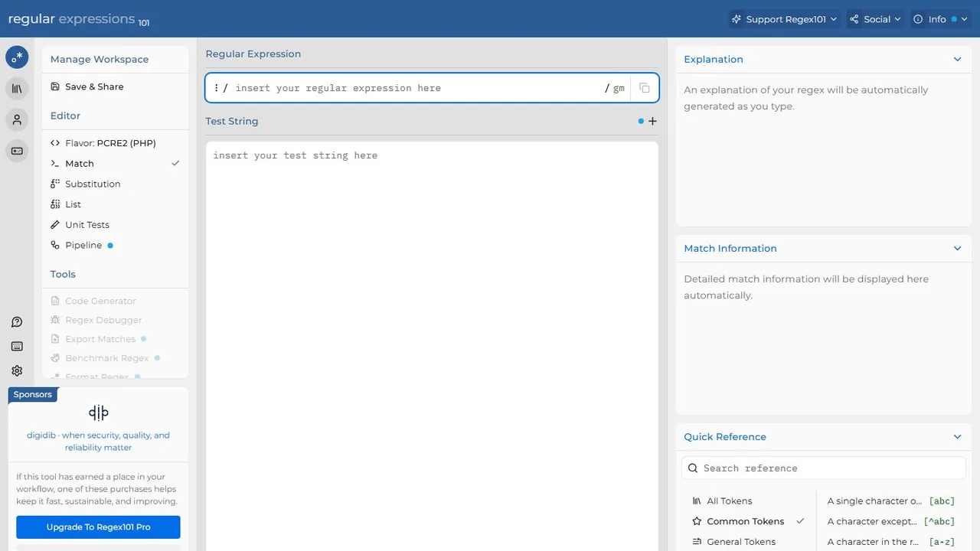The height and width of the screenshot is (551, 980).
Task: Collapse the Match Information panel
Action: point(957,248)
